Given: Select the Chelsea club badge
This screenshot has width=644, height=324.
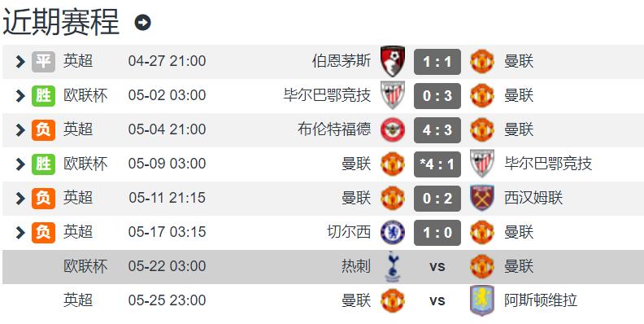Looking at the screenshot, I should 393,232.
